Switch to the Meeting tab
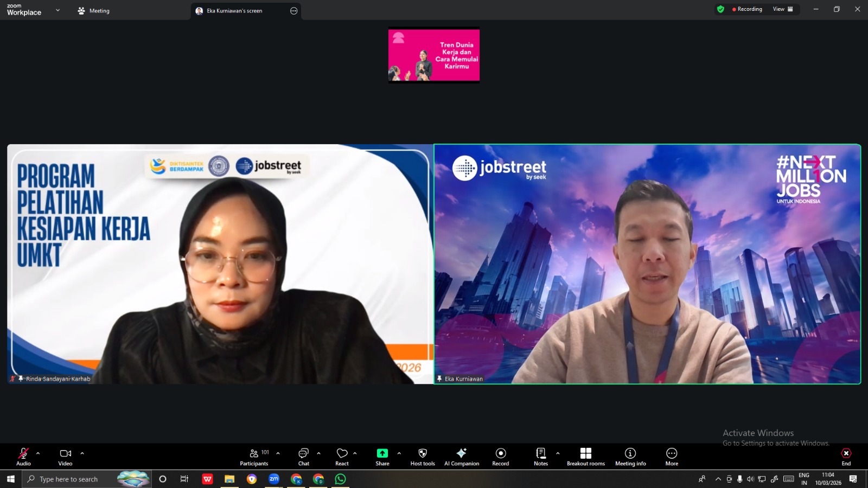868x488 pixels. point(94,11)
